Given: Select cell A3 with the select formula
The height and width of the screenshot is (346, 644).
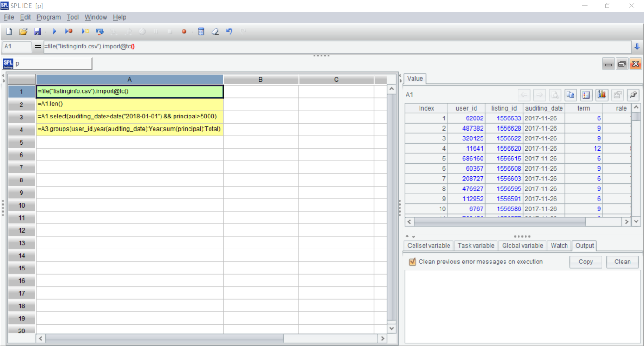Looking at the screenshot, I should click(x=130, y=117).
